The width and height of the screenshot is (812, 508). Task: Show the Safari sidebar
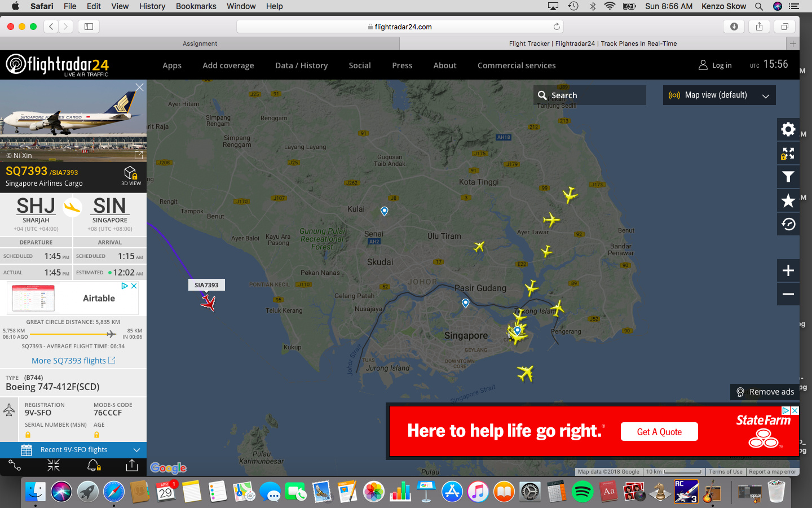(x=89, y=27)
